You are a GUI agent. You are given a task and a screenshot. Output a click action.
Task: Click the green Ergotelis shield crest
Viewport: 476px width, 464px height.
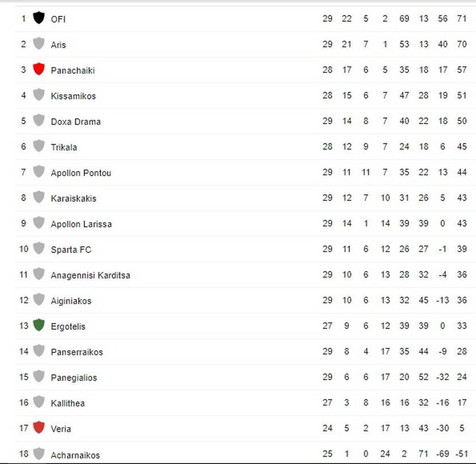pos(39,325)
